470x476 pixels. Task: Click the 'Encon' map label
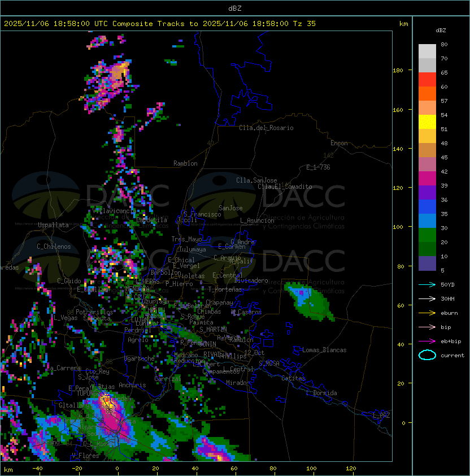click(x=339, y=143)
